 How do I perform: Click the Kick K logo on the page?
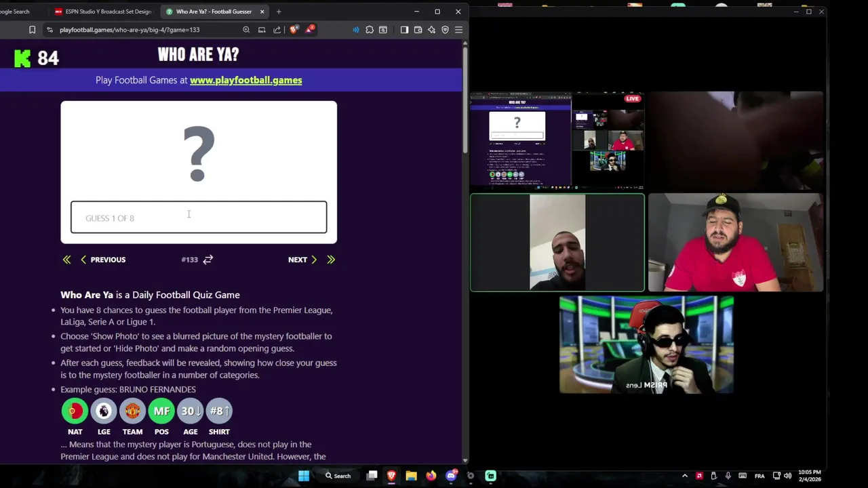22,58
